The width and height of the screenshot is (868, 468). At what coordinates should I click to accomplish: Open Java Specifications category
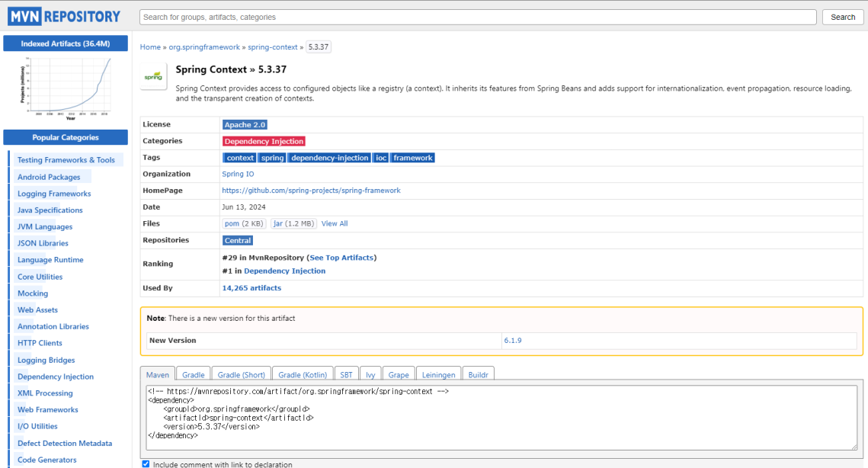50,210
